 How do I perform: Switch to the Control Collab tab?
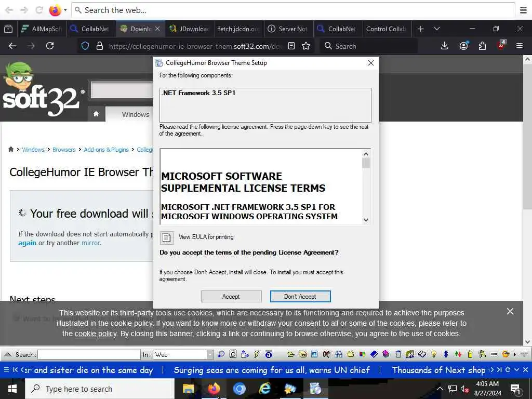387,29
